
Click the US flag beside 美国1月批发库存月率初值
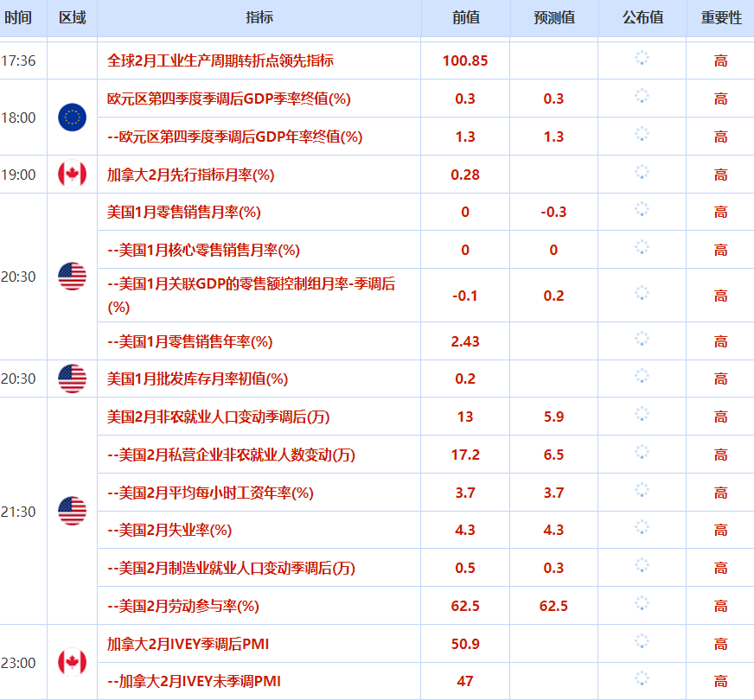click(72, 379)
